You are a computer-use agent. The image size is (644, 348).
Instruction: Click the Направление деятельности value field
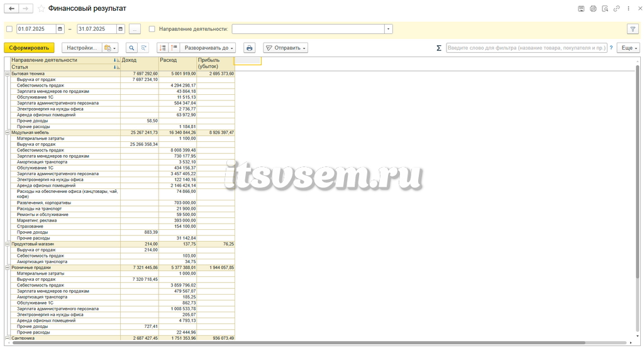pos(308,29)
